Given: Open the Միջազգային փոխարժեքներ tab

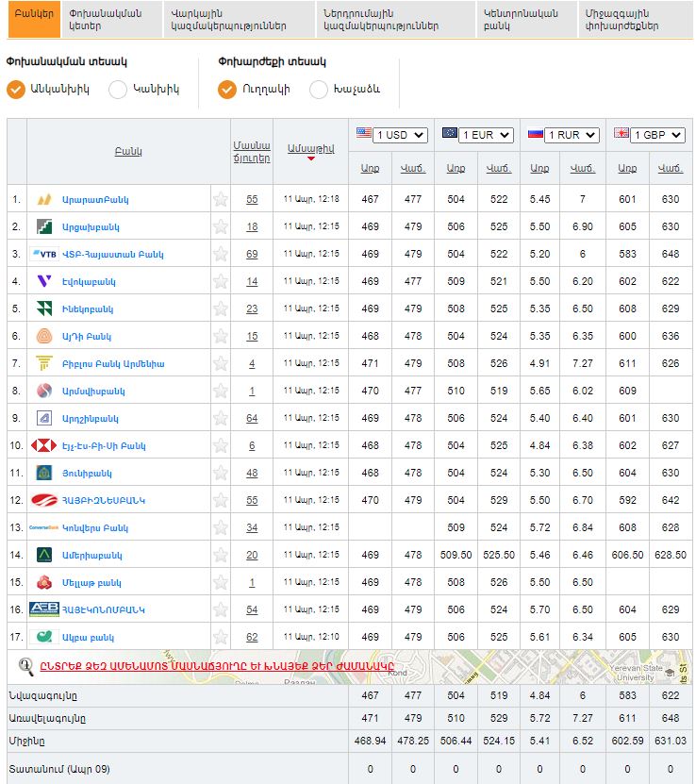Looking at the screenshot, I should (636, 19).
